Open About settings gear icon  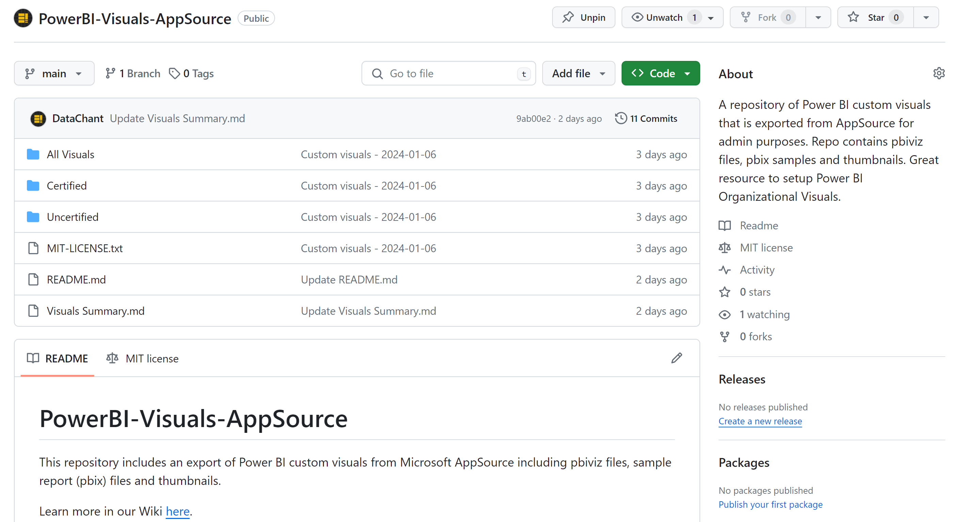tap(938, 74)
